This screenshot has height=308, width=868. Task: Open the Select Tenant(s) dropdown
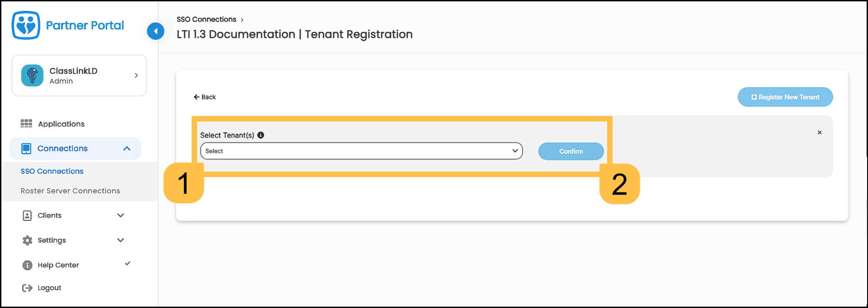tap(361, 151)
